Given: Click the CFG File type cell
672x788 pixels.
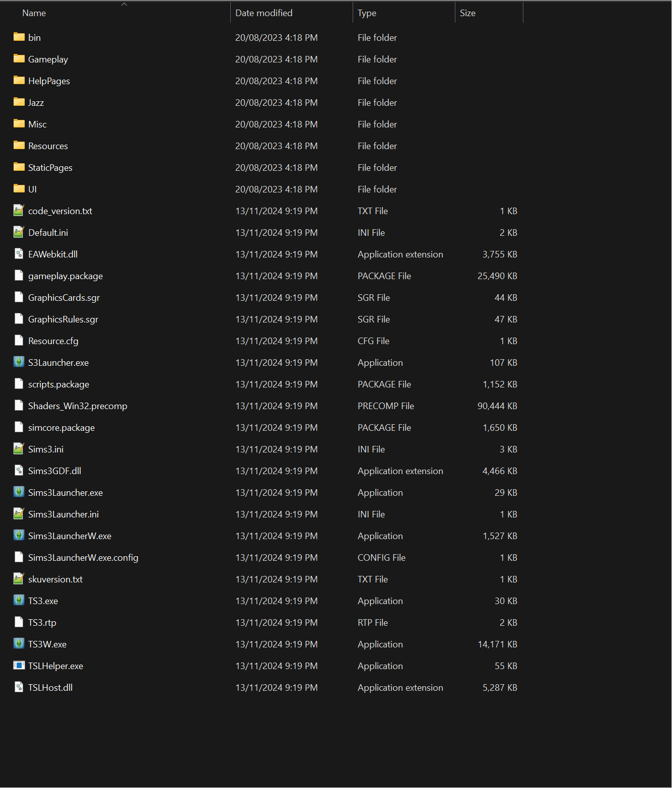Looking at the screenshot, I should click(373, 341).
